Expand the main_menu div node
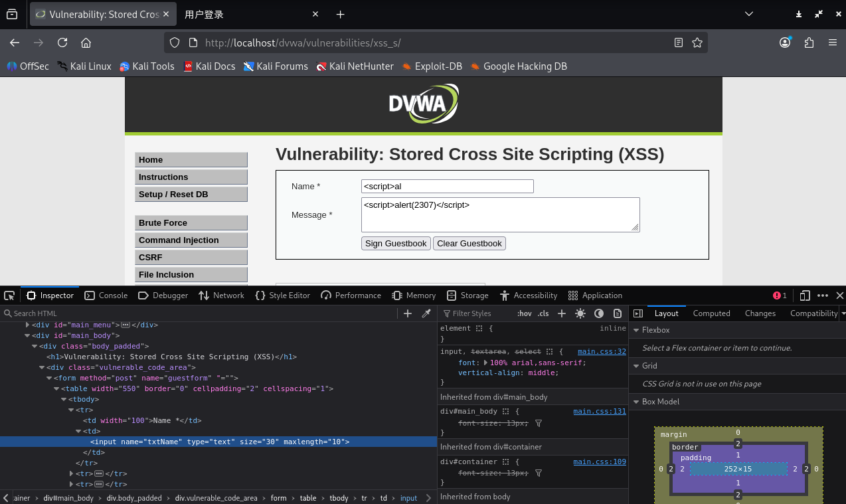This screenshot has height=504, width=846. (x=27, y=325)
